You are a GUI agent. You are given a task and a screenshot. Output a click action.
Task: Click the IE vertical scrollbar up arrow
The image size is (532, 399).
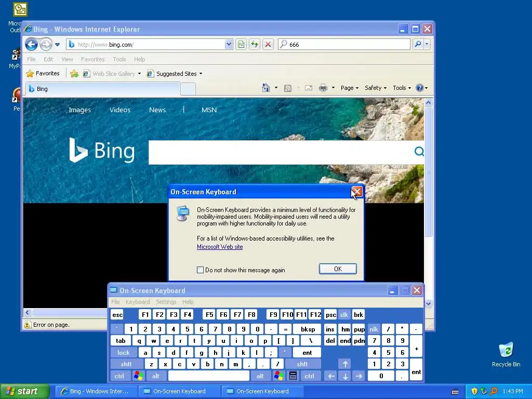(x=428, y=102)
